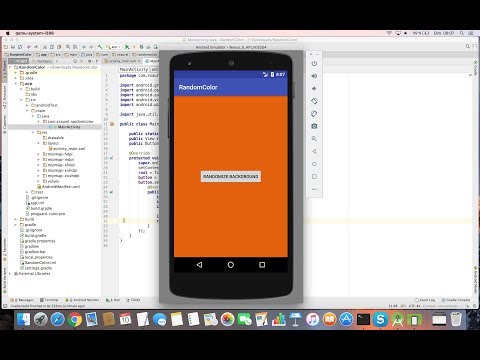The height and width of the screenshot is (360, 480).
Task: Open Skype from the Dock
Action: tap(380, 320)
